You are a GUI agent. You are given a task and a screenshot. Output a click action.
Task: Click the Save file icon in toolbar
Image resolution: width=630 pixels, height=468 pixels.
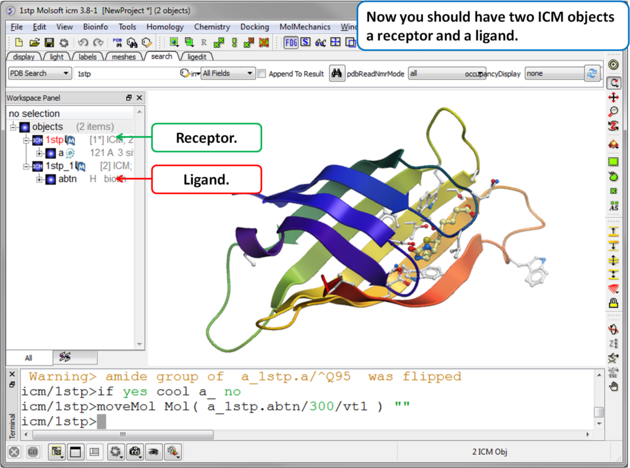(49, 43)
